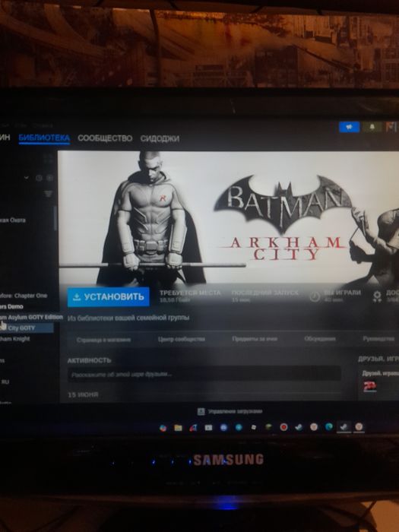This screenshot has width=399, height=532.
Task: Click the grid view icon above library list
Action: point(48,158)
